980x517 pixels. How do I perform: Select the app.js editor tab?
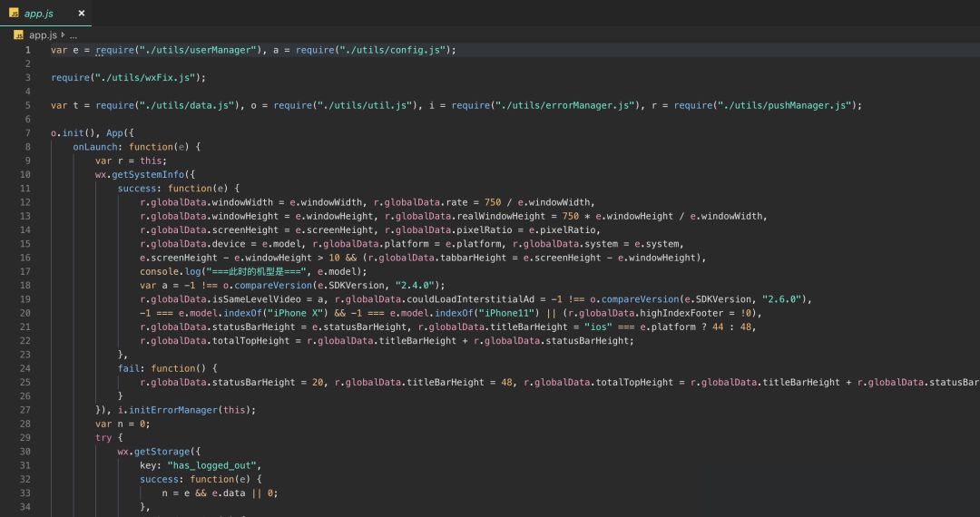point(45,13)
